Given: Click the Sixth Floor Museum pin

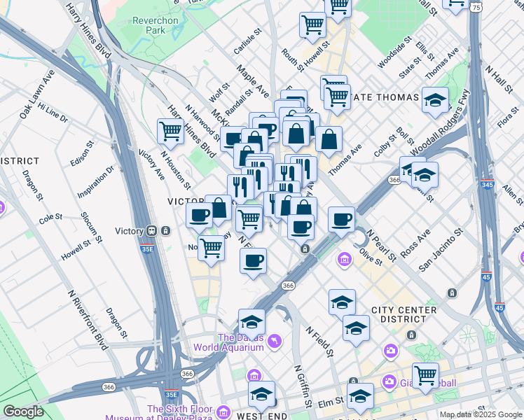Looking at the screenshot, I should tap(223, 410).
